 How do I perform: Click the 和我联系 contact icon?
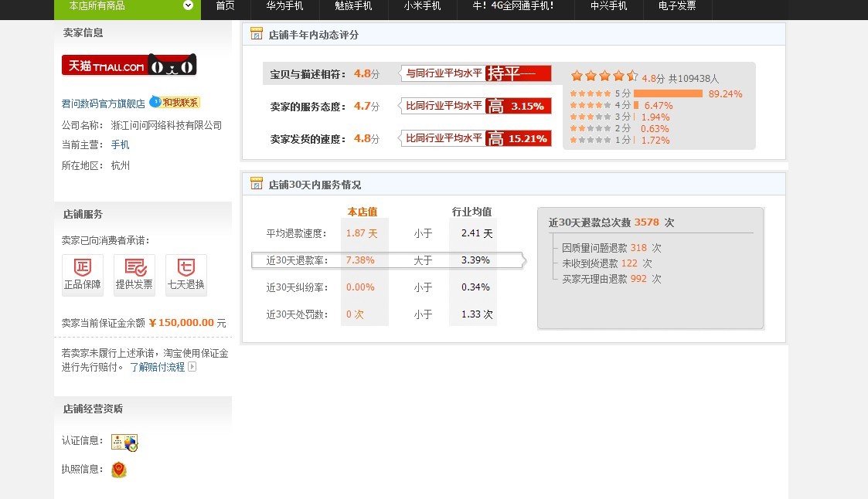[175, 102]
